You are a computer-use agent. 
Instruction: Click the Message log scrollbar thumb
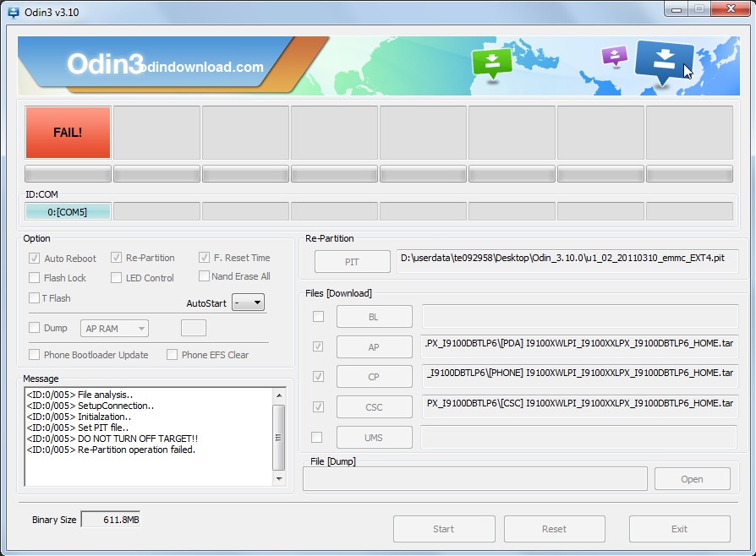click(x=279, y=438)
